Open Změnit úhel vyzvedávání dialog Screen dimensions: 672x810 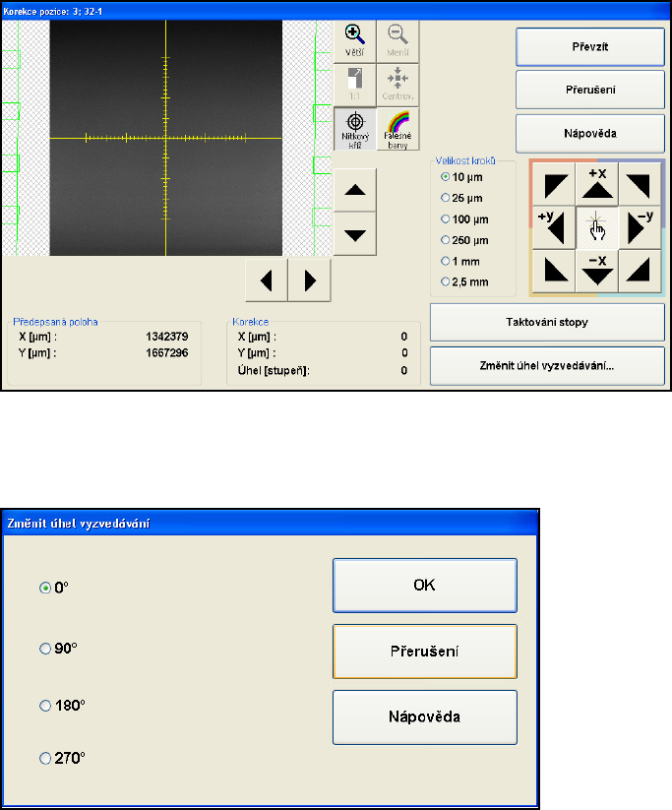click(547, 365)
